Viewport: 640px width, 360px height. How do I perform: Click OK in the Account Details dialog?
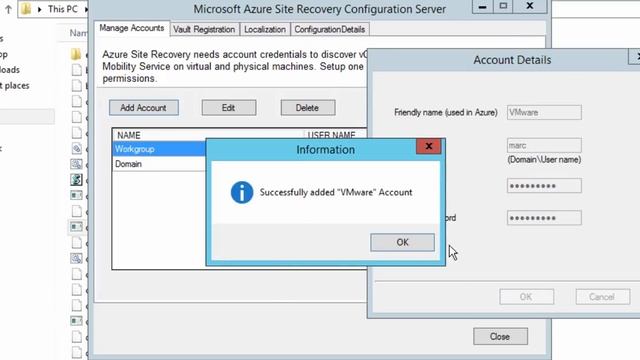(526, 297)
